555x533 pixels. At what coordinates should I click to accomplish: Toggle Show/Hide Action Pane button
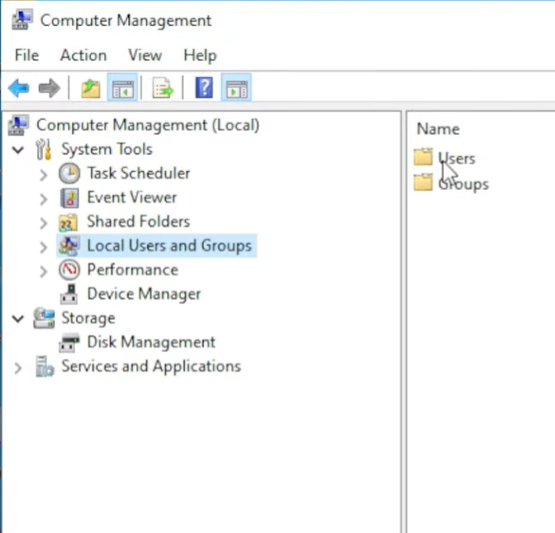click(x=236, y=88)
